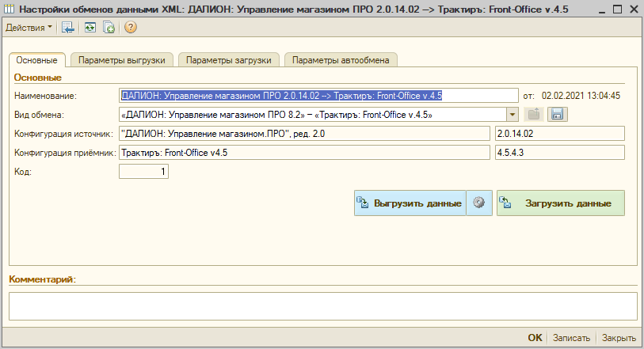This screenshot has width=644, height=349.
Task: Click the Наименование input field
Action: [x=318, y=96]
